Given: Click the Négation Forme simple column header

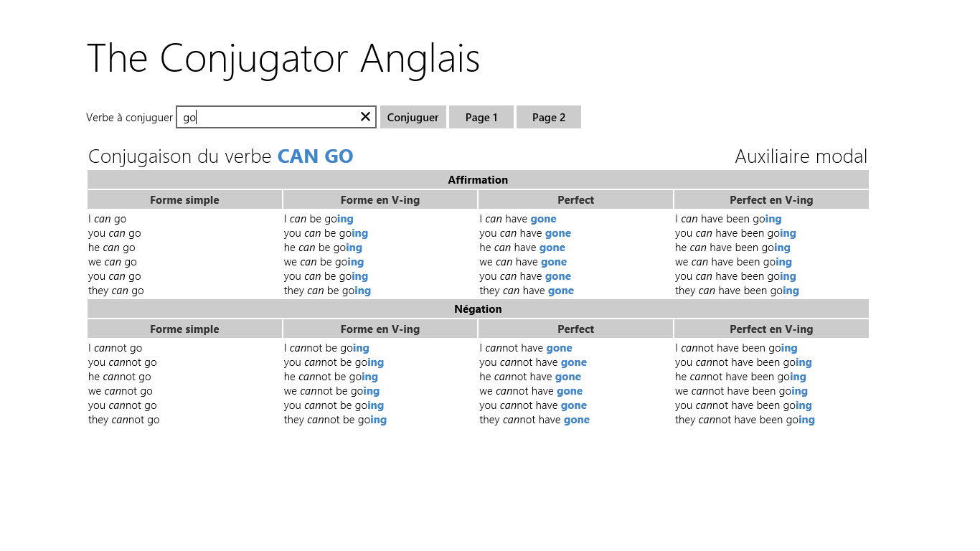Looking at the screenshot, I should pyautogui.click(x=184, y=329).
